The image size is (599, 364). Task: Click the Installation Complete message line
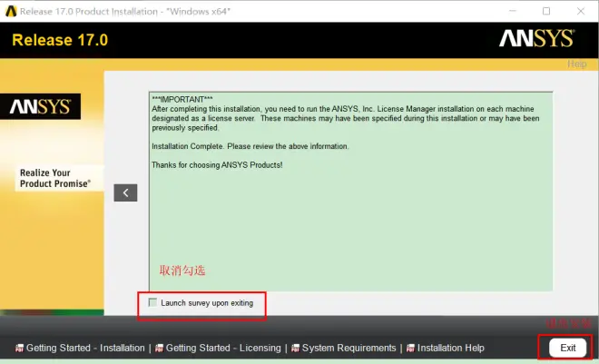click(250, 146)
